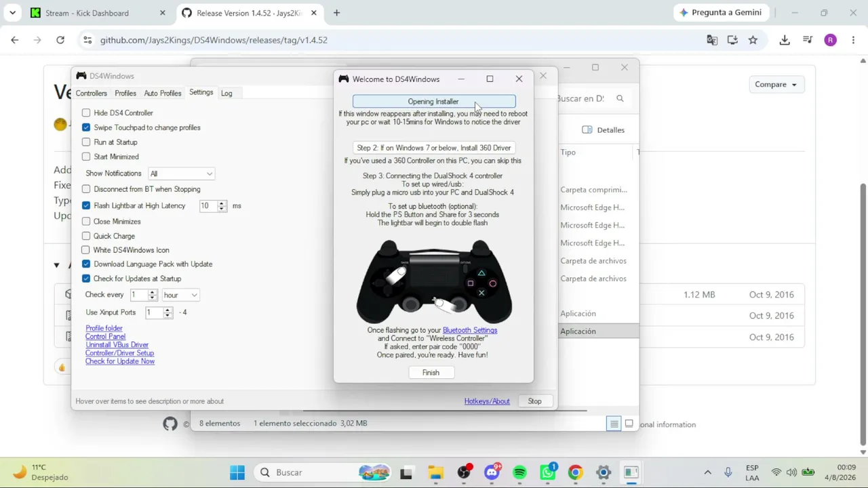
Task: Open the Control Panel link
Action: 105,336
